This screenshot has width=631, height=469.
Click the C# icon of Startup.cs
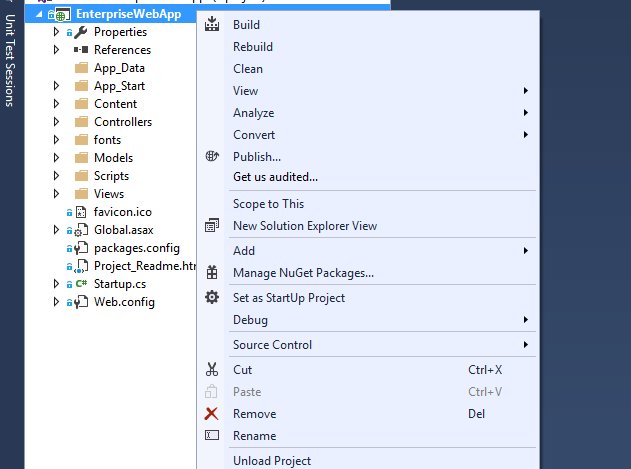tap(81, 283)
